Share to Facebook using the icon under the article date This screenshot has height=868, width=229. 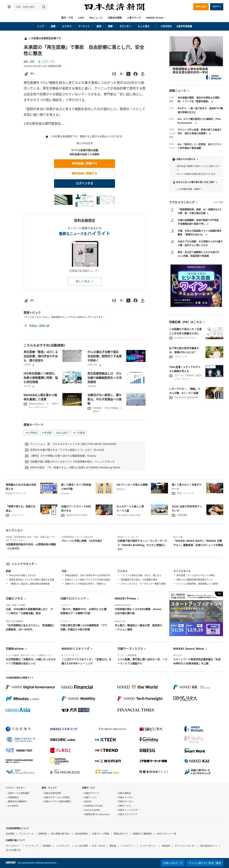click(135, 74)
